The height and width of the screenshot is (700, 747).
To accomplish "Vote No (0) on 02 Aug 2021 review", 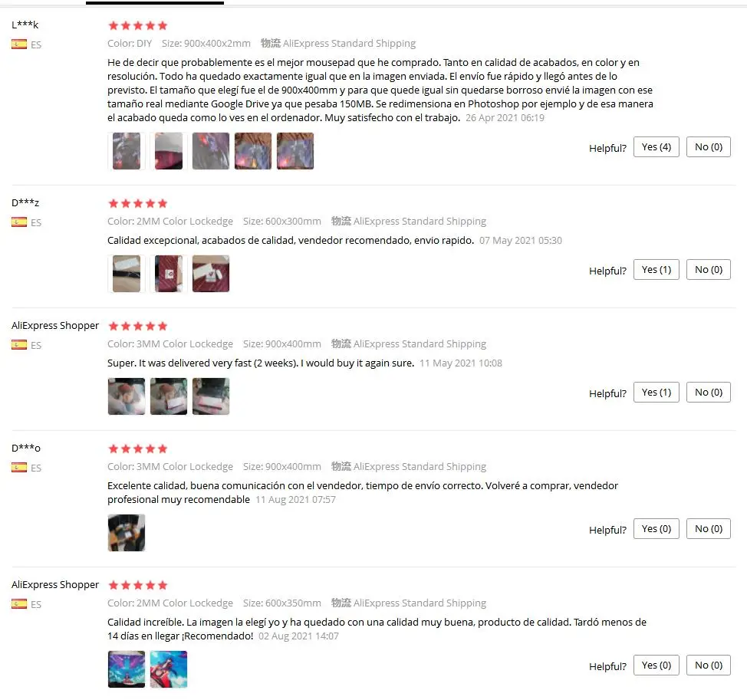I will [x=709, y=665].
